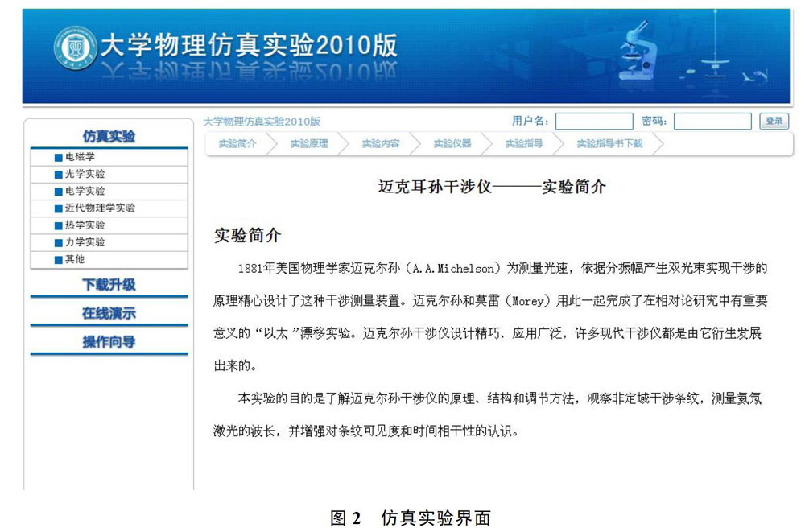The image size is (805, 532).
Task: Expand the 在线演示 sidebar section
Action: (109, 313)
